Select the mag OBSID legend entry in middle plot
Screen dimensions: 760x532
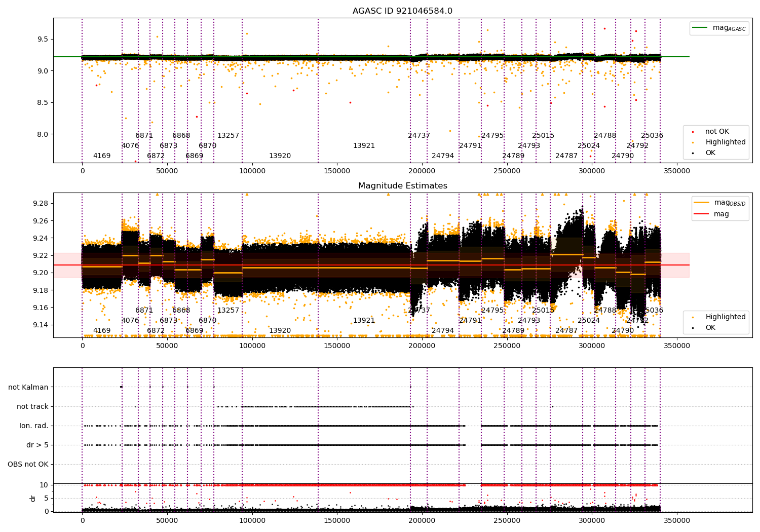click(720, 203)
